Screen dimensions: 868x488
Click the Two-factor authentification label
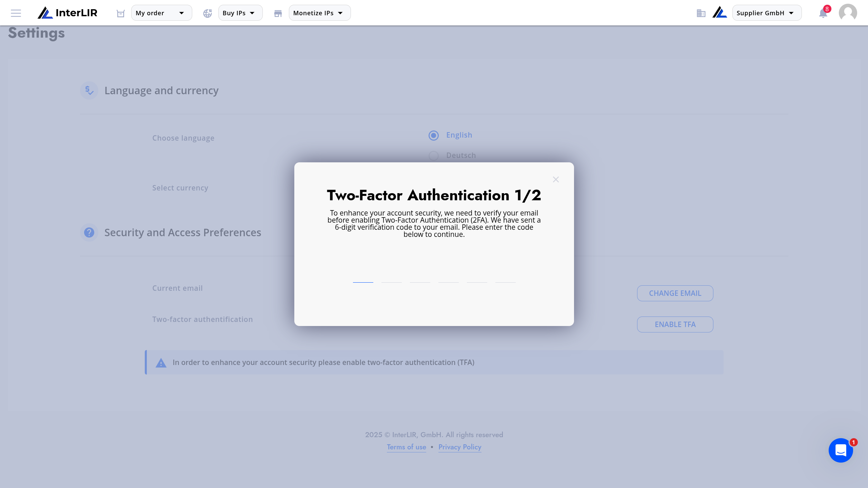click(202, 319)
